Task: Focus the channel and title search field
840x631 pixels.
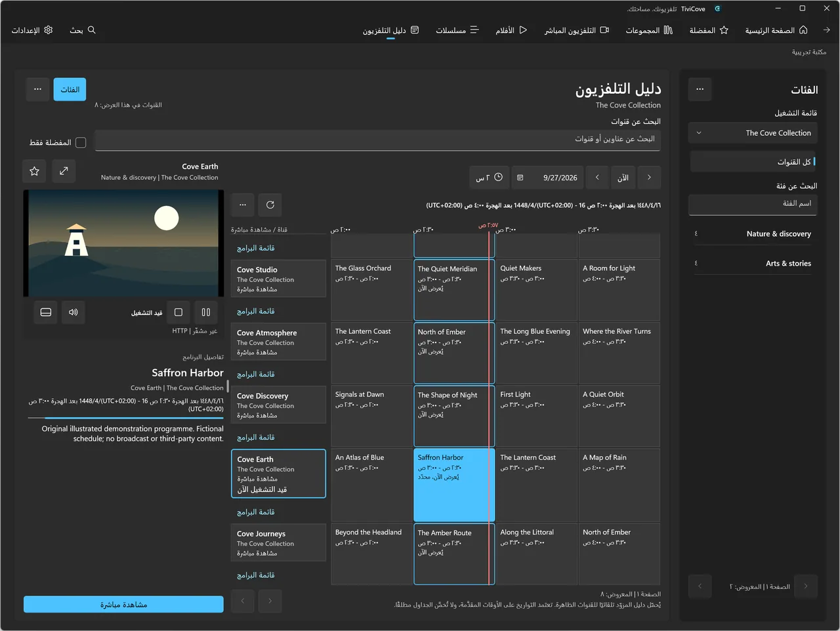Action: tap(377, 140)
